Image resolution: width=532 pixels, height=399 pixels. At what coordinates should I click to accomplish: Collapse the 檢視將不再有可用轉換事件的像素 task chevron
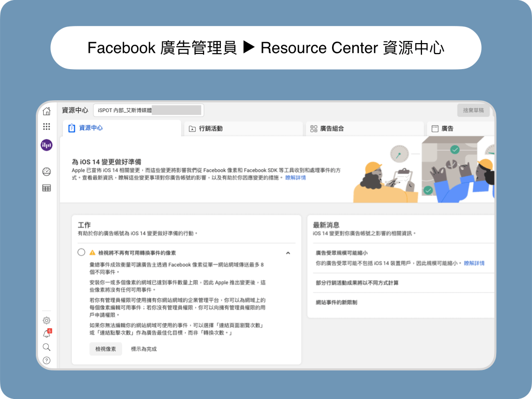(x=288, y=253)
